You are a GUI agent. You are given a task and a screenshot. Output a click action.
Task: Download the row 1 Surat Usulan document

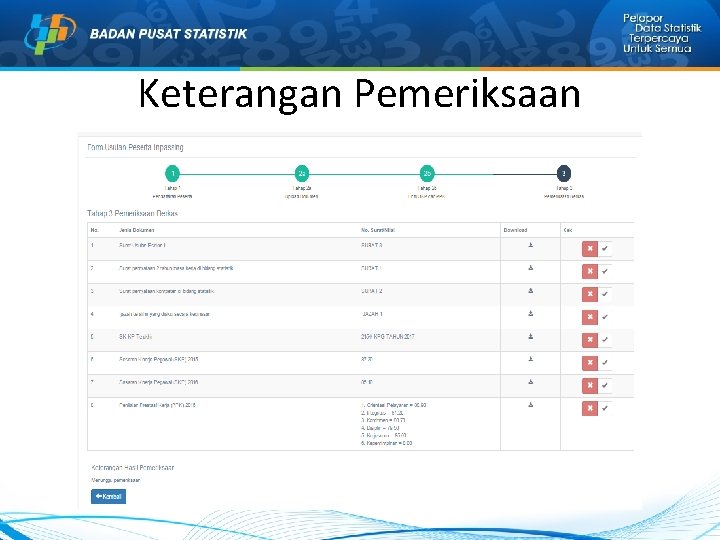point(530,245)
